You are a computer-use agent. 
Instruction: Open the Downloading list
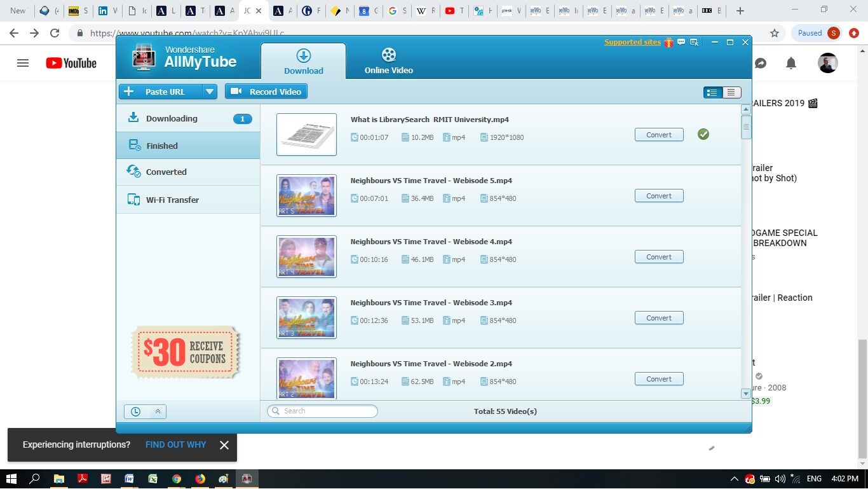[x=188, y=118]
